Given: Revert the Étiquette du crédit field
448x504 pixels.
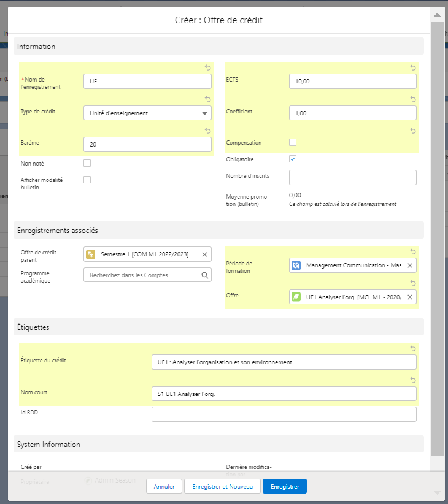Looking at the screenshot, I should [x=412, y=348].
